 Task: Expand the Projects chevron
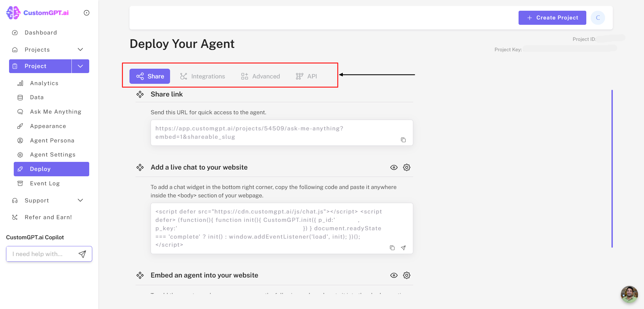point(80,50)
